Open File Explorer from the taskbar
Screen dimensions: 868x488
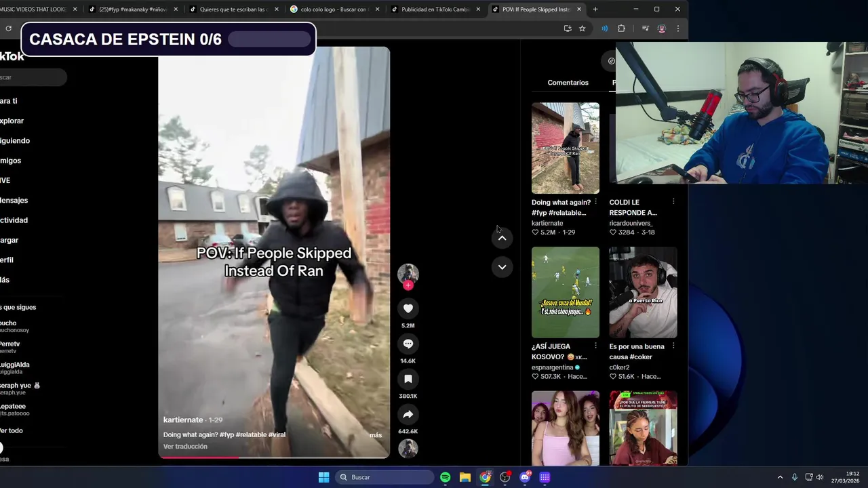click(465, 477)
